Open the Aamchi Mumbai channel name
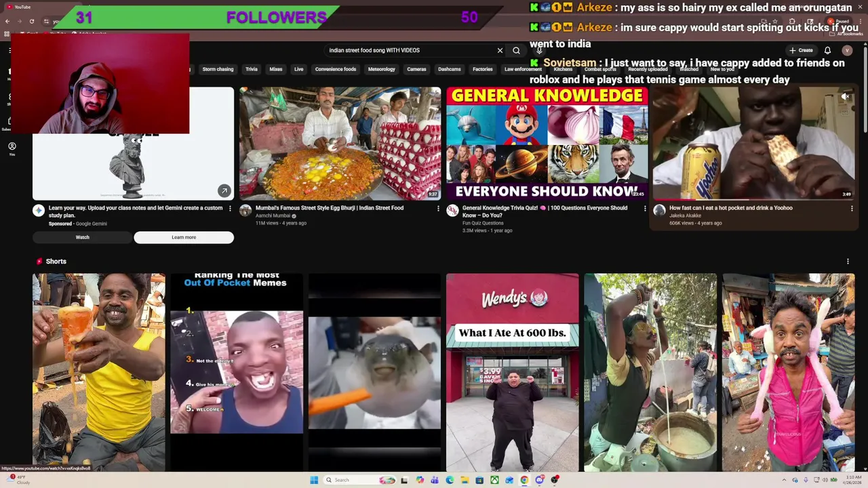The height and width of the screenshot is (488, 868). [273, 216]
